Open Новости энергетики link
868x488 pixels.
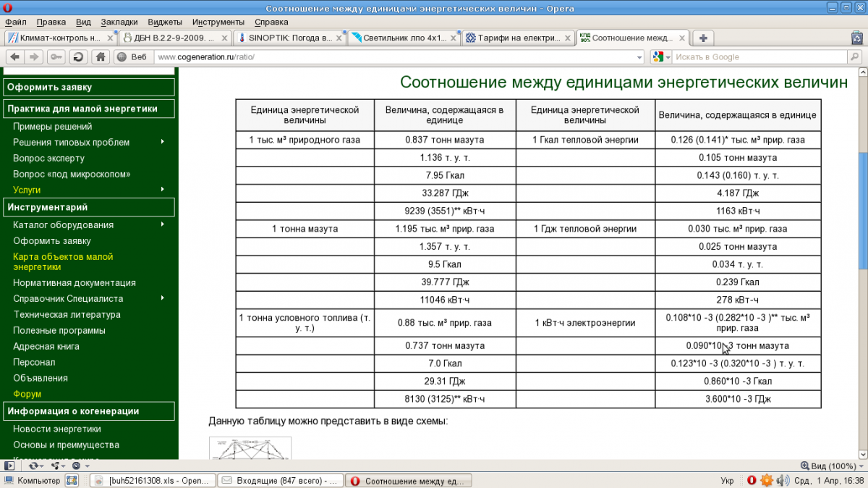[57, 429]
